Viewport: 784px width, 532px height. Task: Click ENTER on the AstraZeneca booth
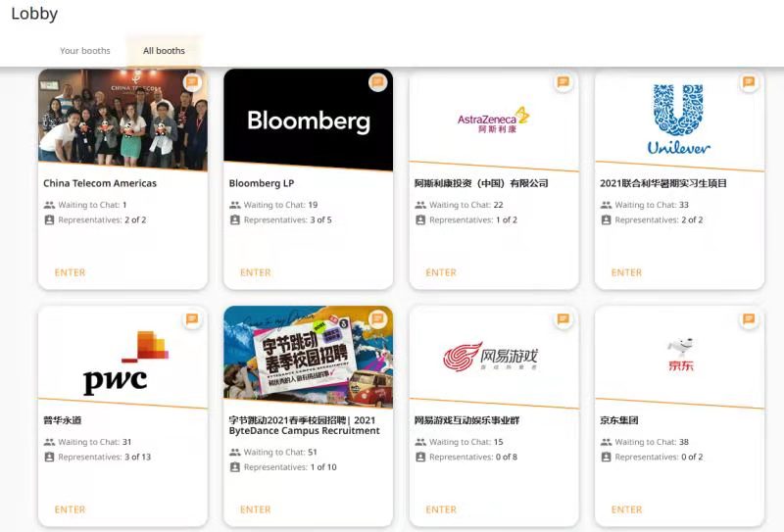(x=441, y=272)
